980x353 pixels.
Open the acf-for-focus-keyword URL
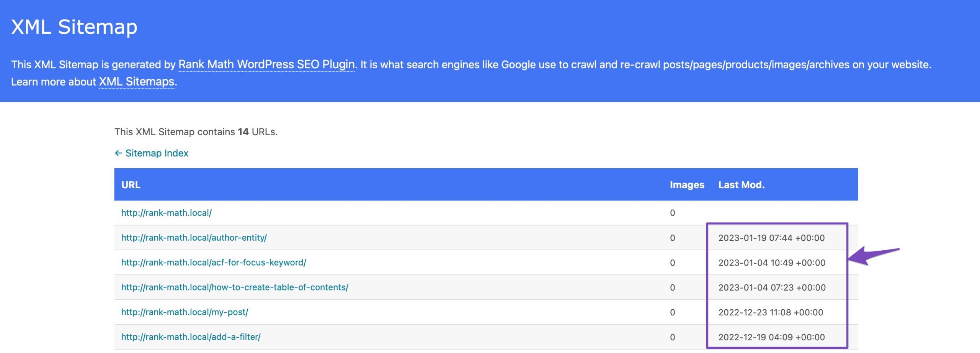point(214,263)
